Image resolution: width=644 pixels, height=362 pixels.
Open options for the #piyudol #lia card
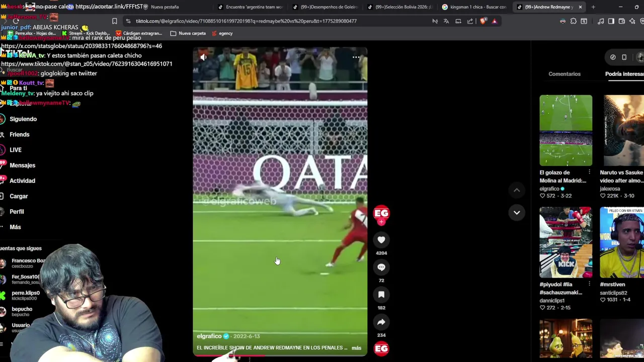pyautogui.click(x=589, y=285)
